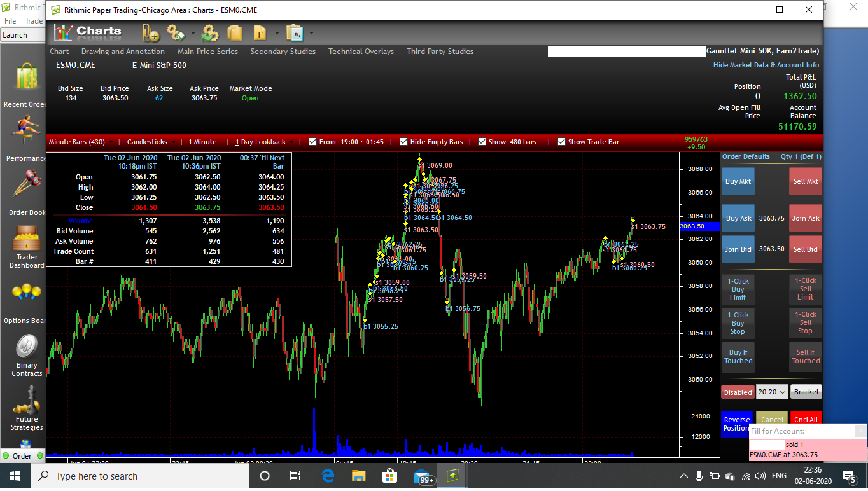Click Hide Market Data & Account Info link
Viewport: 868px width, 491px height.
(x=766, y=65)
